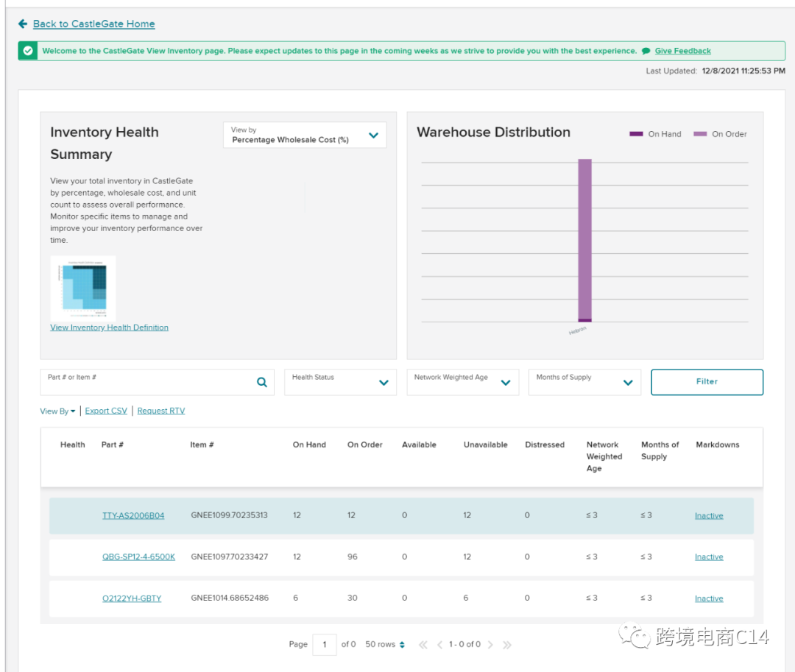Screen dimensions: 795x672
Task: Open the Health Status dropdown
Action: coord(340,382)
